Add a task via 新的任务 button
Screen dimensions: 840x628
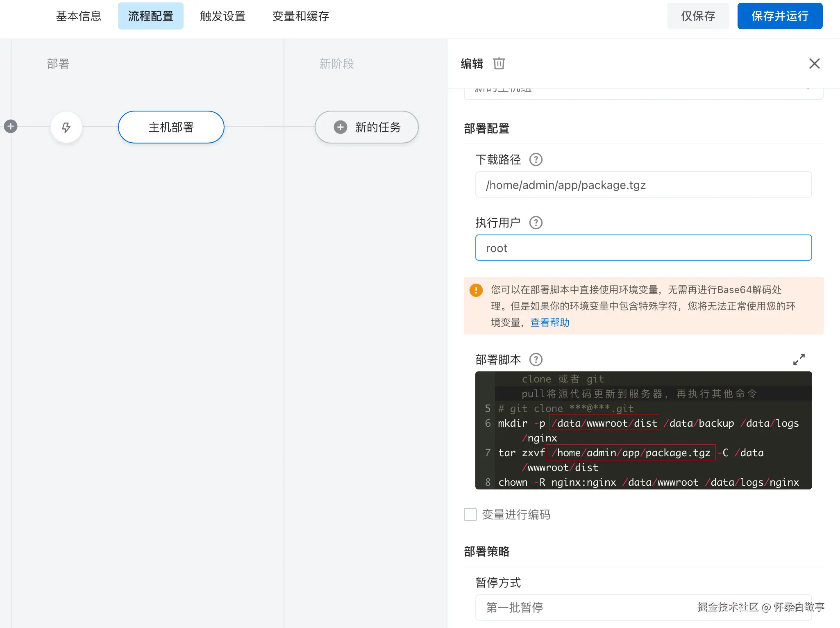click(x=367, y=127)
